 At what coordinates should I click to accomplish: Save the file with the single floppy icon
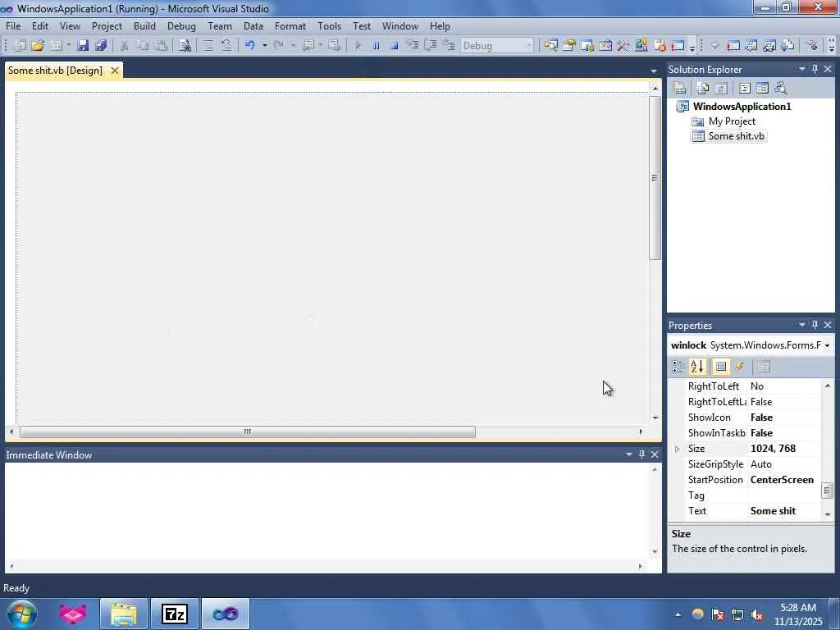pos(83,46)
